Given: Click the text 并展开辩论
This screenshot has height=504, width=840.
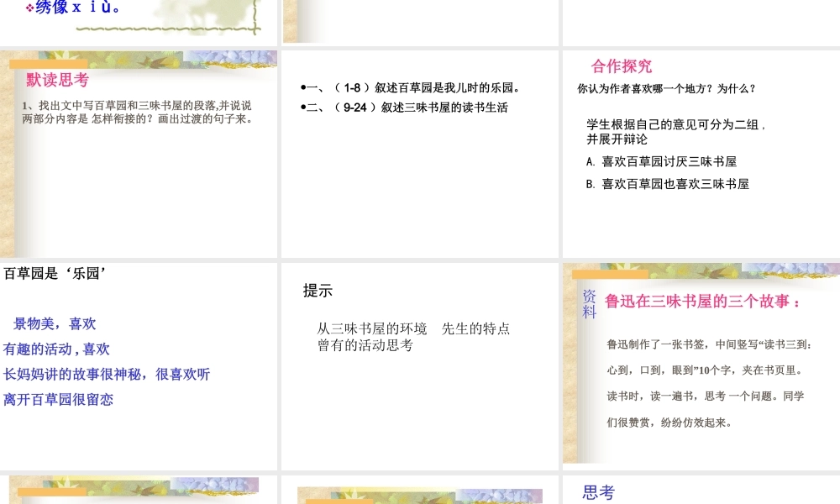Looking at the screenshot, I should (617, 139).
